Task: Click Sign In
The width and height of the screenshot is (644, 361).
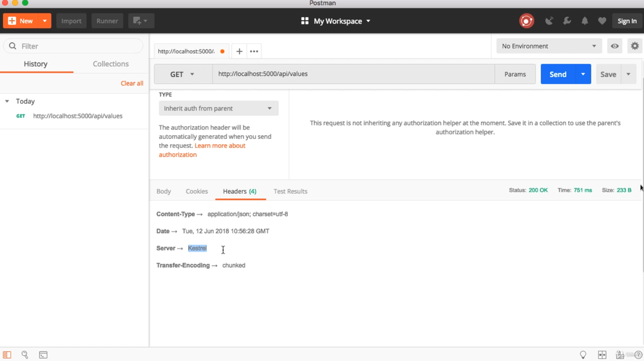Action: 627,21
